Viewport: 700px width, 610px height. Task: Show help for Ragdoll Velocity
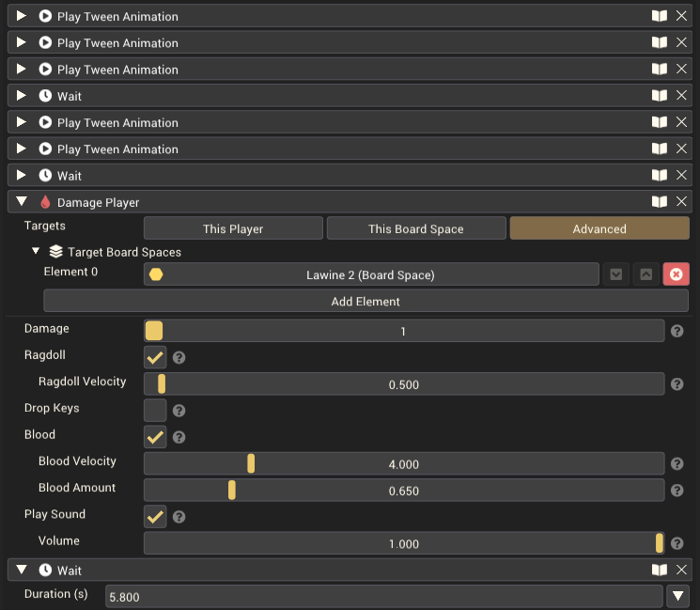pyautogui.click(x=677, y=384)
